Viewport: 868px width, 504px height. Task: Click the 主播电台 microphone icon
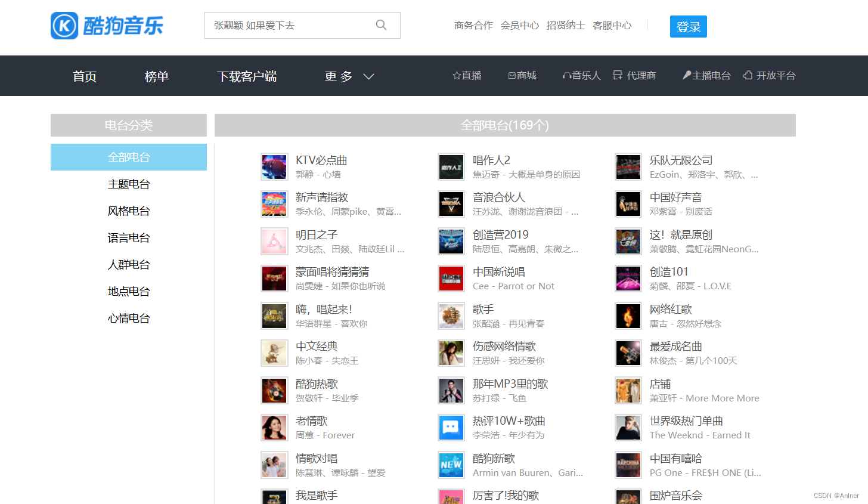[x=687, y=75]
